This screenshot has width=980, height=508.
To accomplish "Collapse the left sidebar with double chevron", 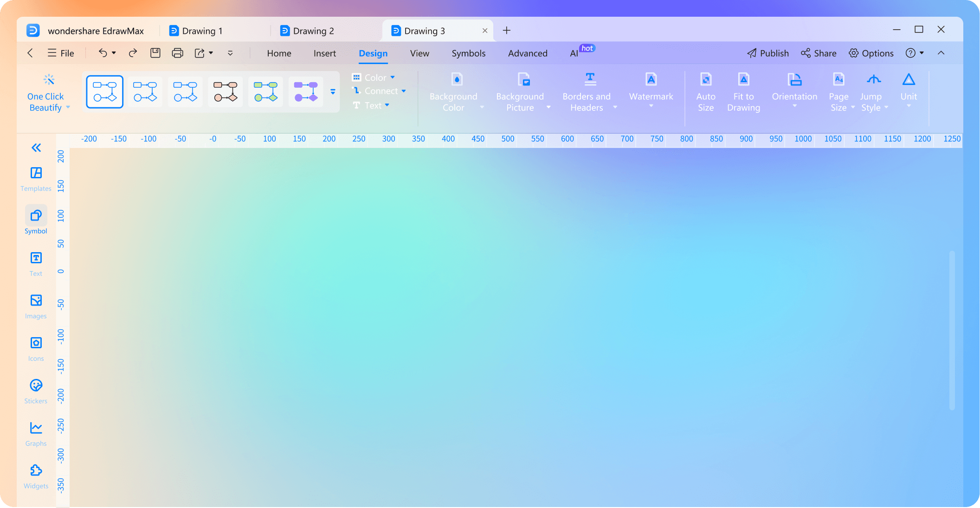I will pyautogui.click(x=36, y=148).
